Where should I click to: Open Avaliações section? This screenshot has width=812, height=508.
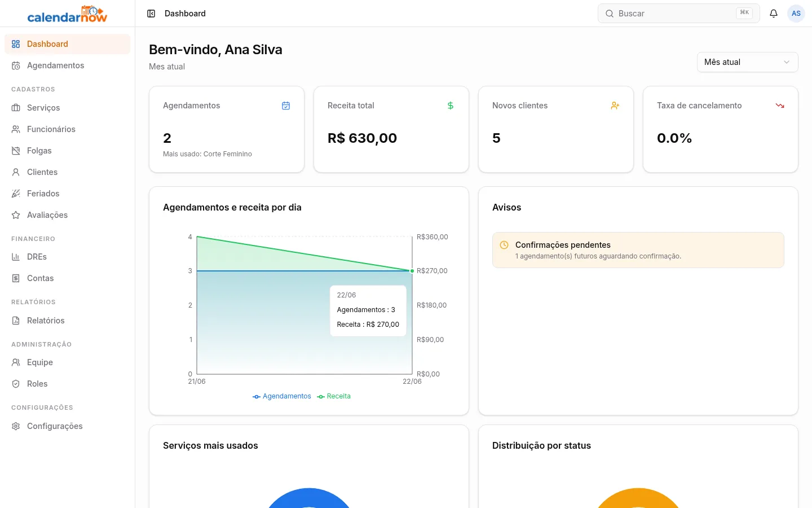(67, 215)
